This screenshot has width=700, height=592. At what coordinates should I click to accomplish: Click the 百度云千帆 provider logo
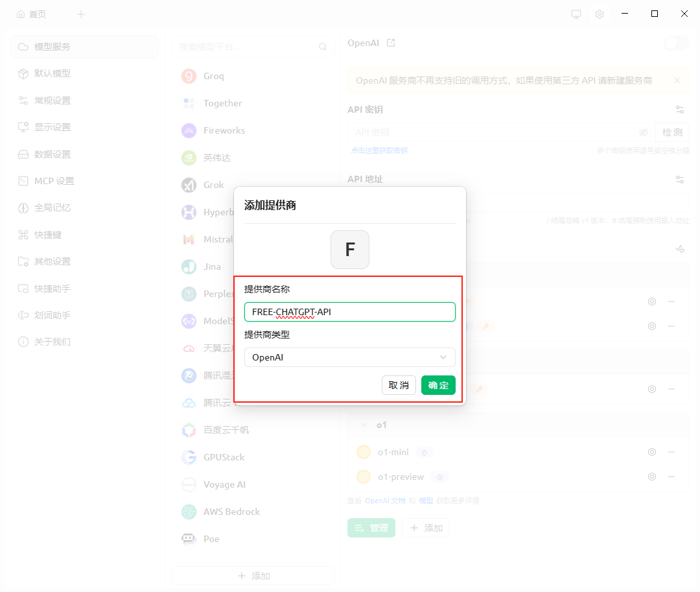[x=189, y=430]
